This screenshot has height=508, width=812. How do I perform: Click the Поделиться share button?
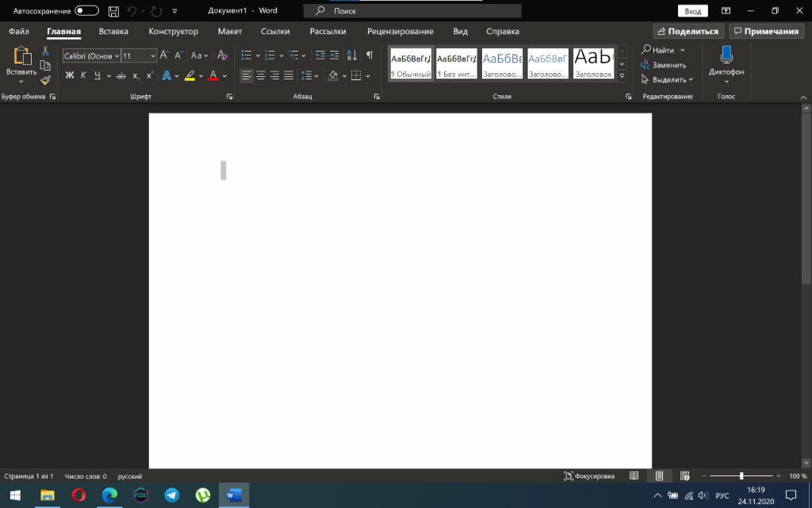coord(688,31)
